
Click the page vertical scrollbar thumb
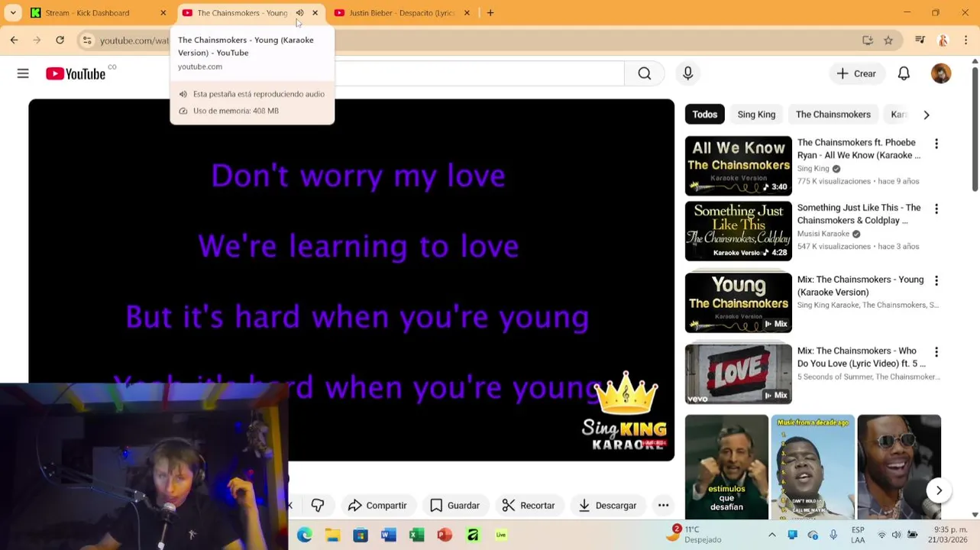975,130
